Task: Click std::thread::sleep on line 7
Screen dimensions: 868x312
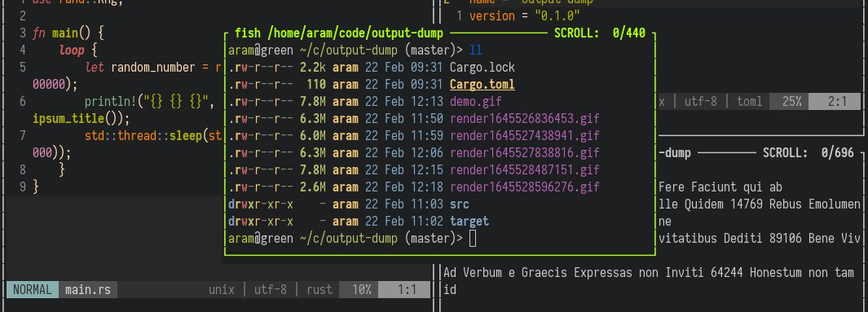Action: click(x=144, y=136)
